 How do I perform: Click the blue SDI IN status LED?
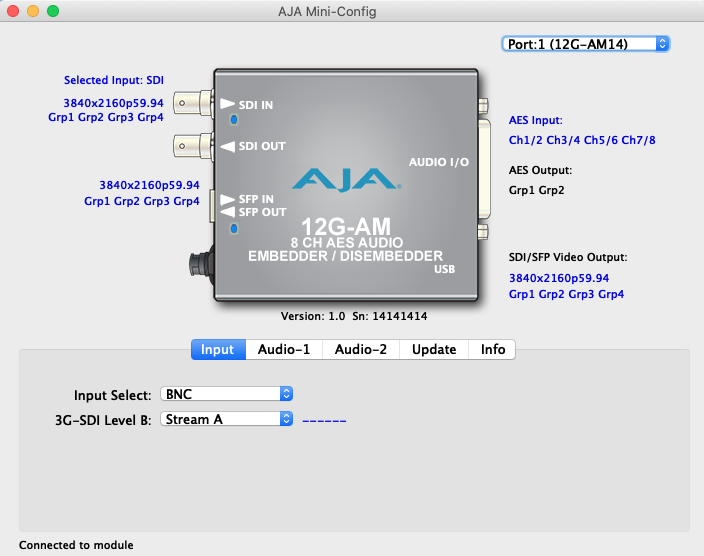234,120
